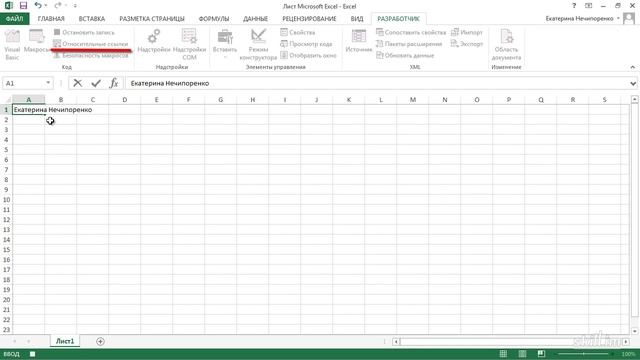The image size is (640, 360).
Task: Confirm the cell entry with checkmark
Action: [96, 83]
